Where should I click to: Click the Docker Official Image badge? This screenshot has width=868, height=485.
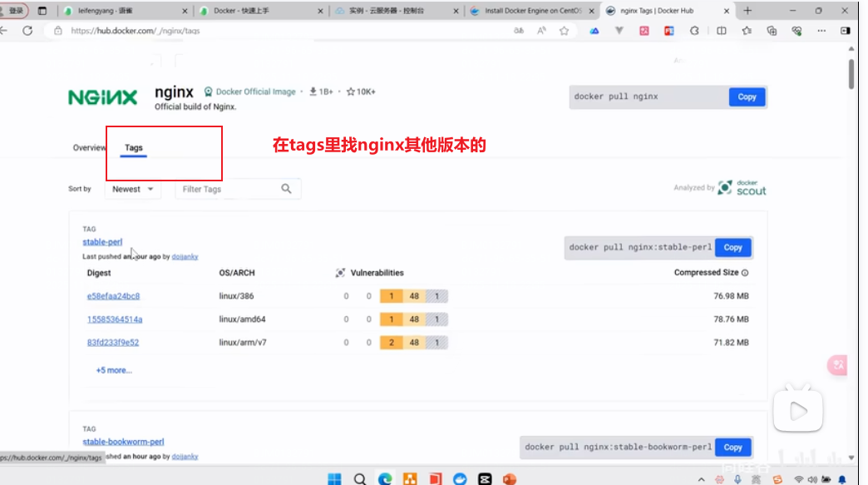pyautogui.click(x=249, y=92)
